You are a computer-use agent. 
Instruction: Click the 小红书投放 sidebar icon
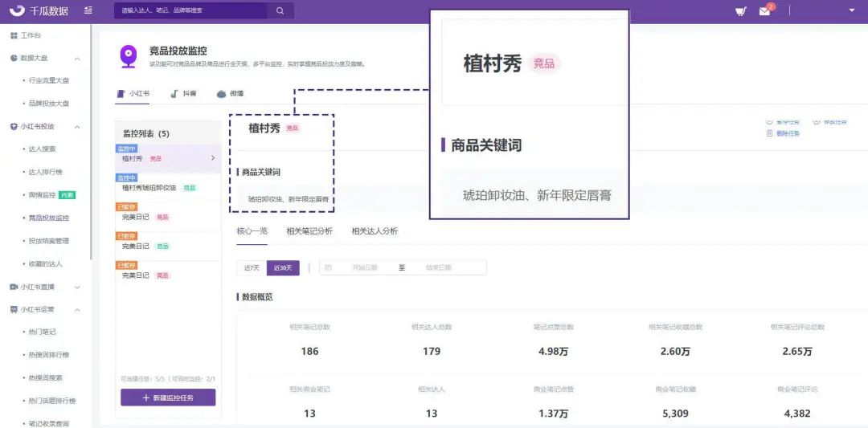pos(14,127)
